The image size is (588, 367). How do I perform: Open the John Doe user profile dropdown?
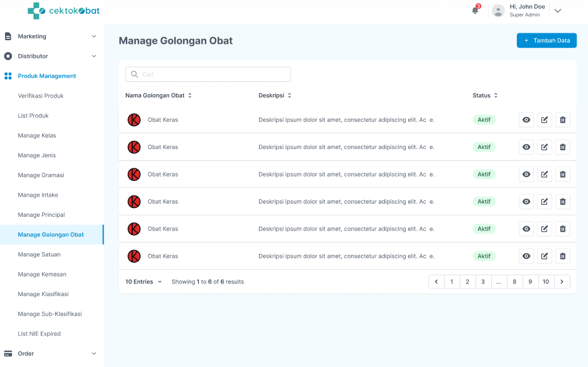[557, 11]
